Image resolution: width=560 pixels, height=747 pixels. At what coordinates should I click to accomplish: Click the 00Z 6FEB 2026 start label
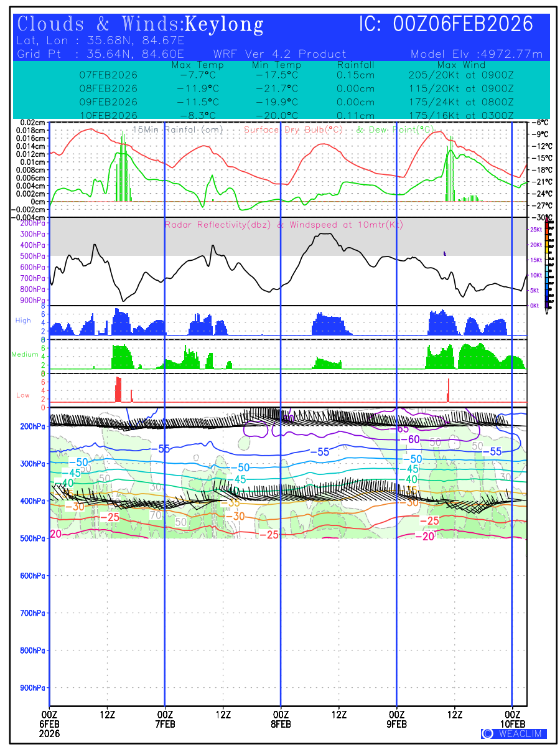click(x=50, y=723)
